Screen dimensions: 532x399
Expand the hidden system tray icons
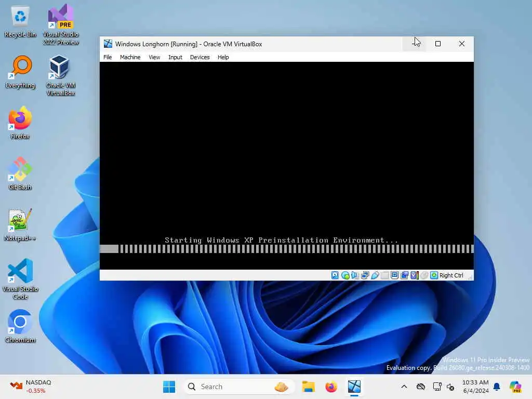[x=404, y=387]
